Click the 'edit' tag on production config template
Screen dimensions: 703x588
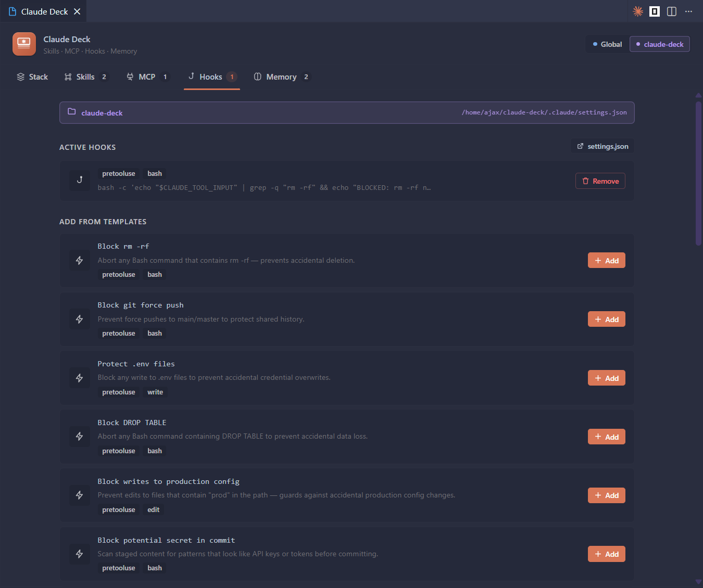[154, 510]
